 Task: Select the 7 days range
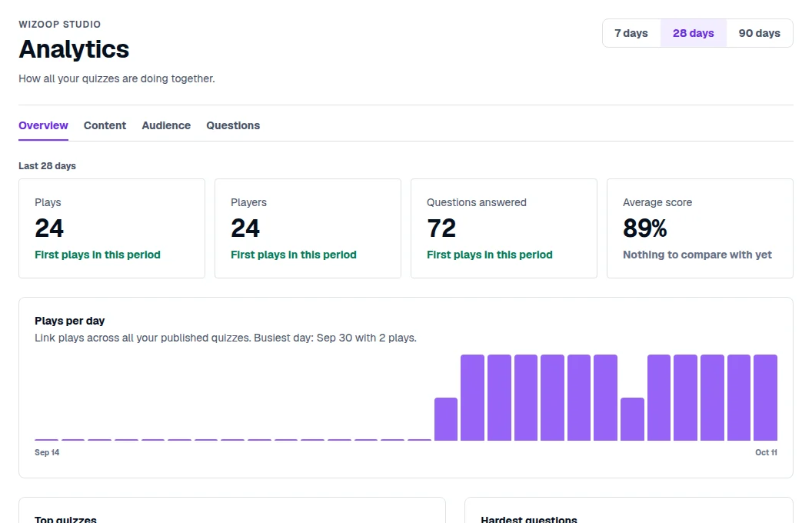631,33
